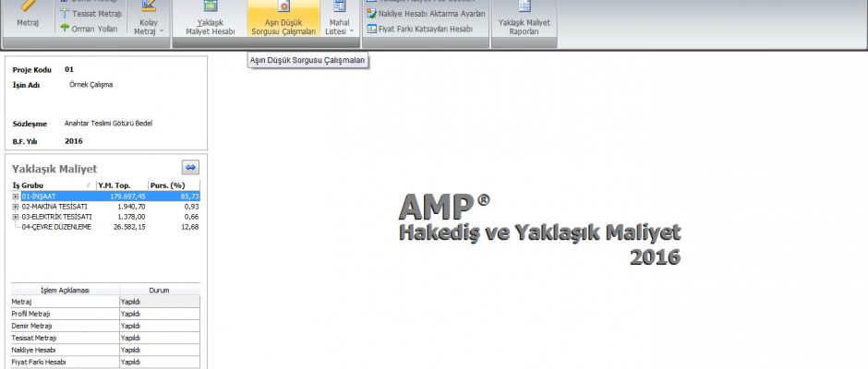This screenshot has height=369, width=868.
Task: Expand the 01-İNŞAAT tree node
Action: [x=15, y=196]
